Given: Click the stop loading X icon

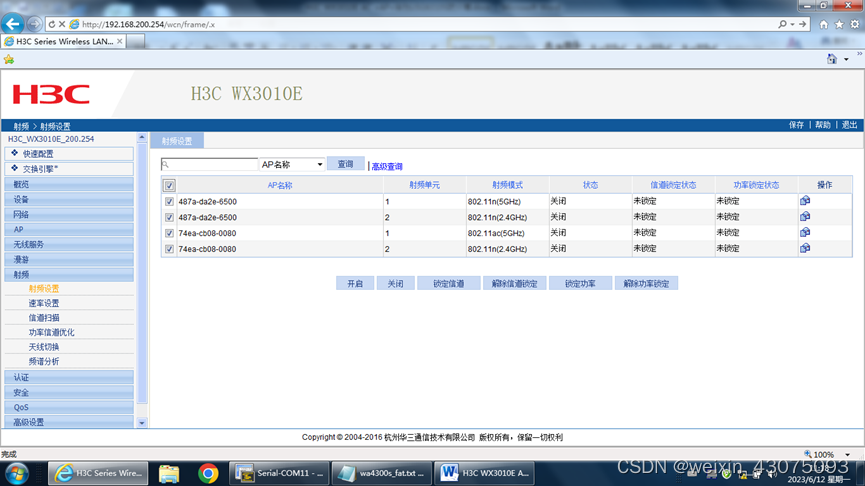Looking at the screenshot, I should tap(62, 24).
